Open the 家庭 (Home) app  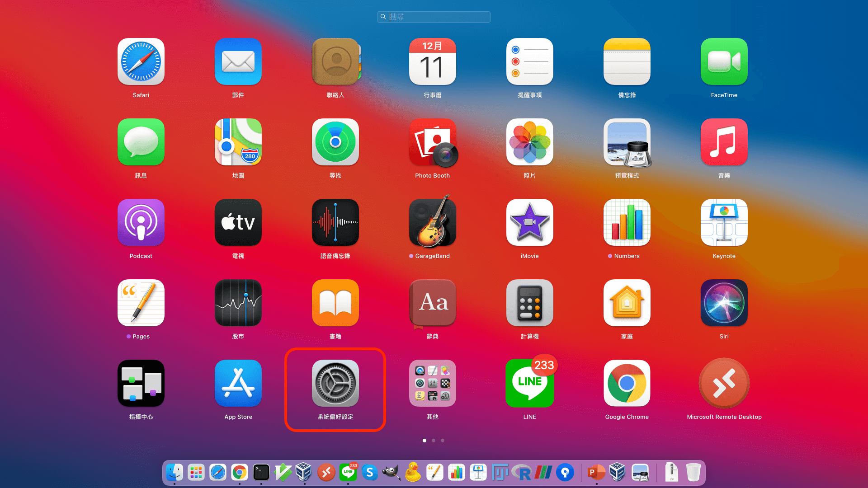coord(627,303)
